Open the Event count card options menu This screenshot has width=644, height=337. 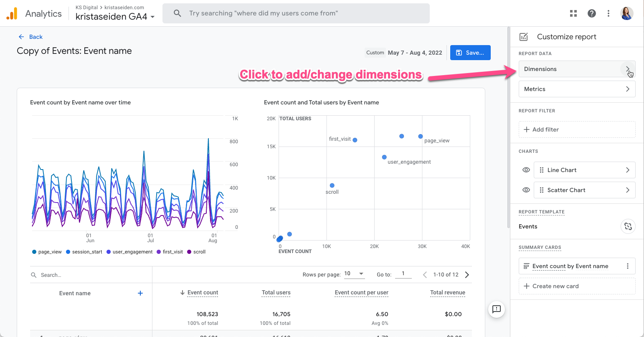point(627,266)
